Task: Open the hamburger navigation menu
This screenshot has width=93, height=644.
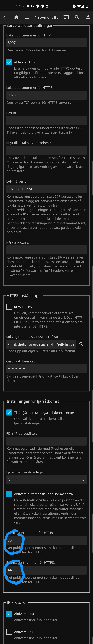Action: point(27,17)
